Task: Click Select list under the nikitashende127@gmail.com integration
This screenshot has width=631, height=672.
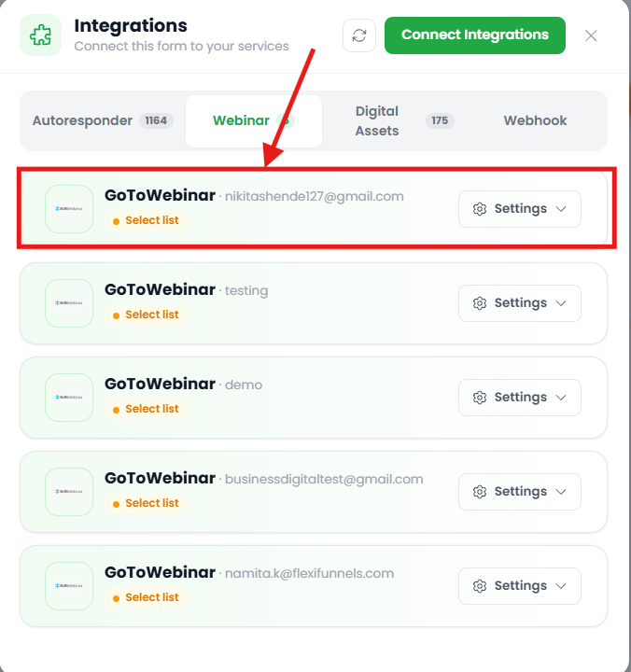Action: click(x=146, y=220)
